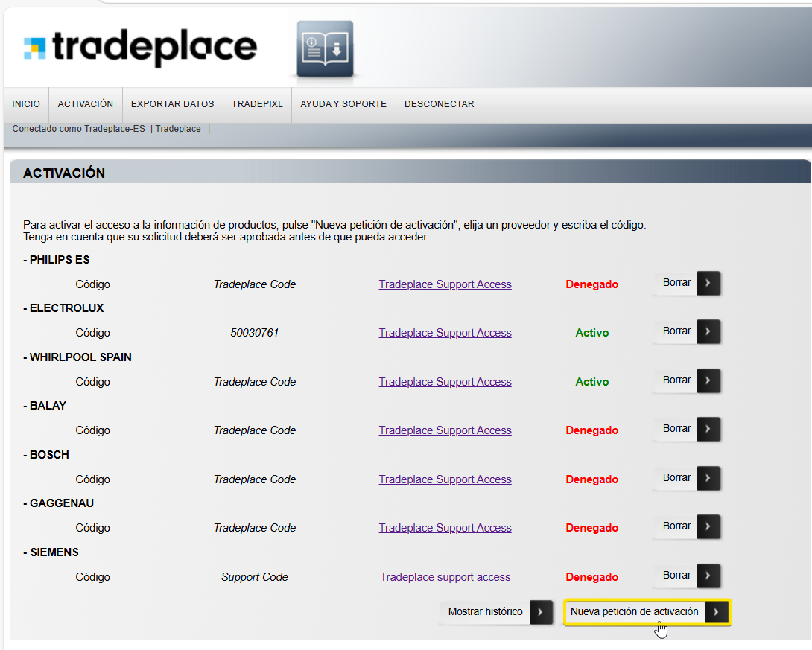Click arrow icon of BOSCH Borrar
This screenshot has height=650, width=812.
click(x=708, y=478)
